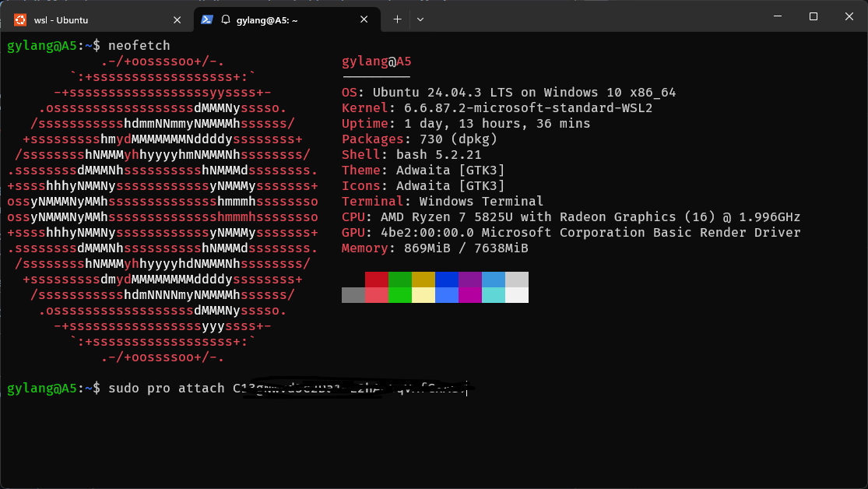Click the bright green block in the bottom palette row

click(400, 295)
